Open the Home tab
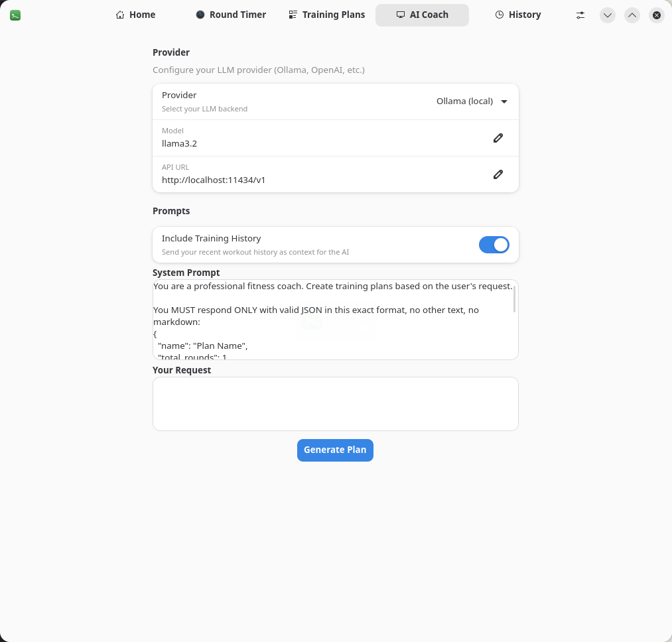Screen dimensions: 672x642 [135, 15]
